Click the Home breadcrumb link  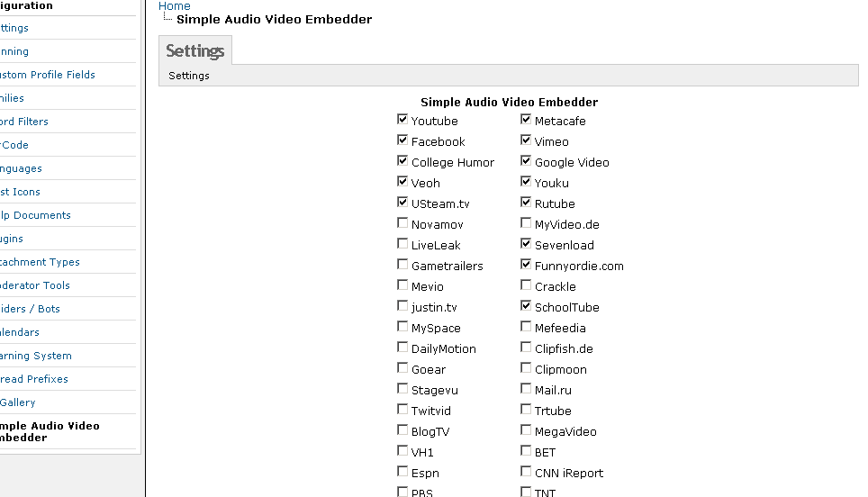coord(175,6)
